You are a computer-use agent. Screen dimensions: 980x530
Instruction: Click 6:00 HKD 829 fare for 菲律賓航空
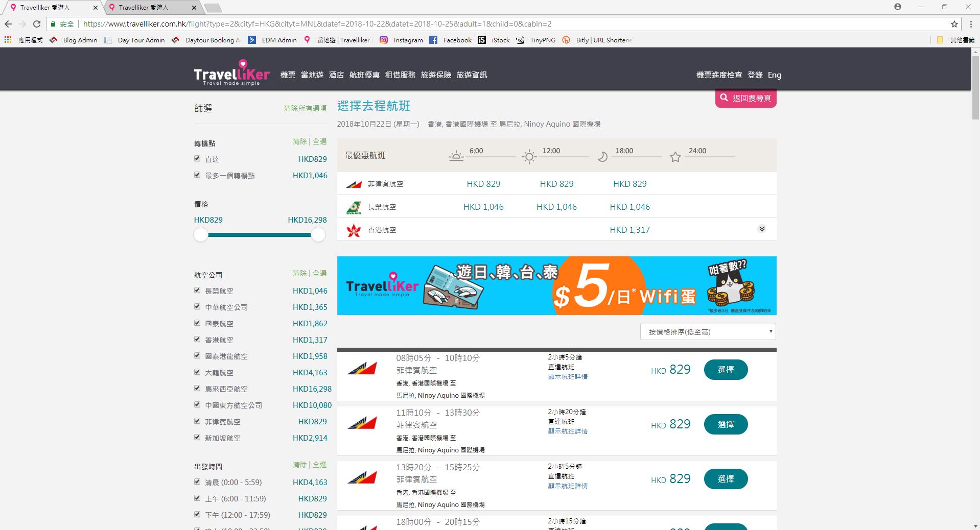483,184
